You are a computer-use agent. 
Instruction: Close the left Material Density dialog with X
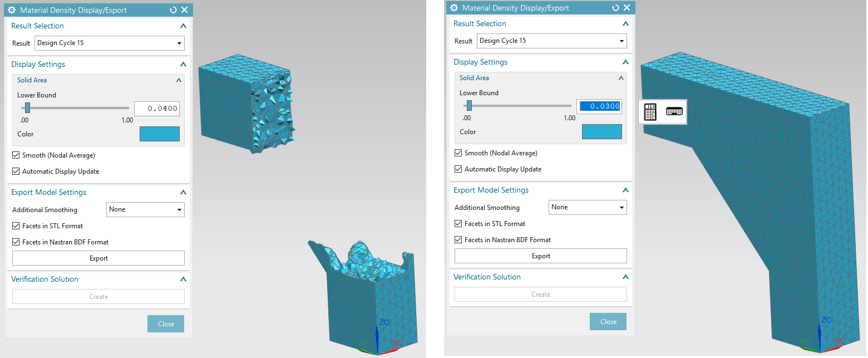(x=185, y=10)
